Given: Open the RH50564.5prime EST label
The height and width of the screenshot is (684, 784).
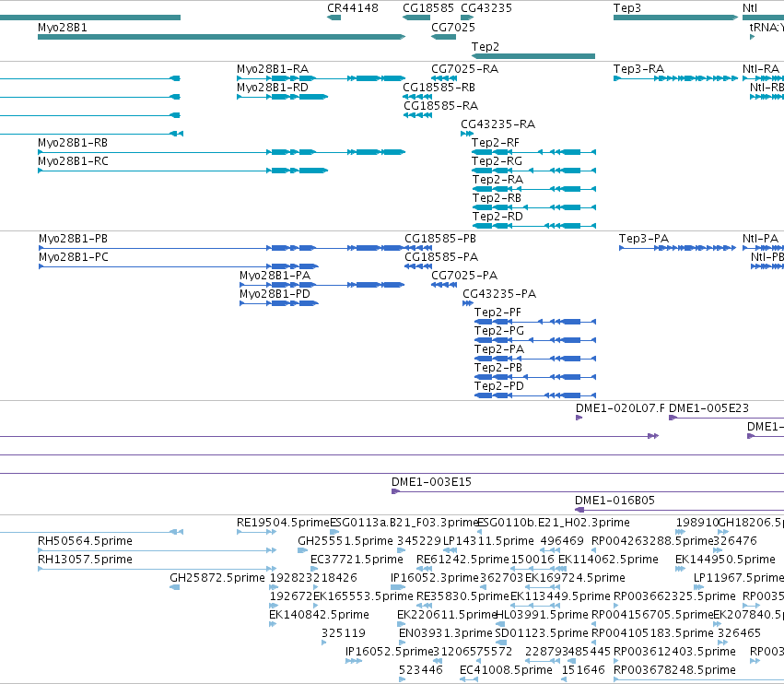Looking at the screenshot, I should coord(85,541).
